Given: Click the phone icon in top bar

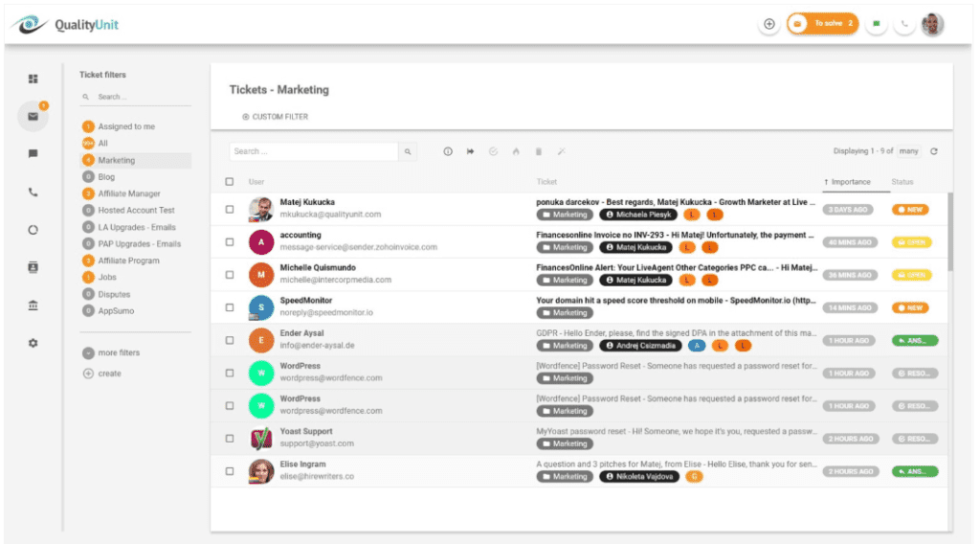Looking at the screenshot, I should (903, 24).
